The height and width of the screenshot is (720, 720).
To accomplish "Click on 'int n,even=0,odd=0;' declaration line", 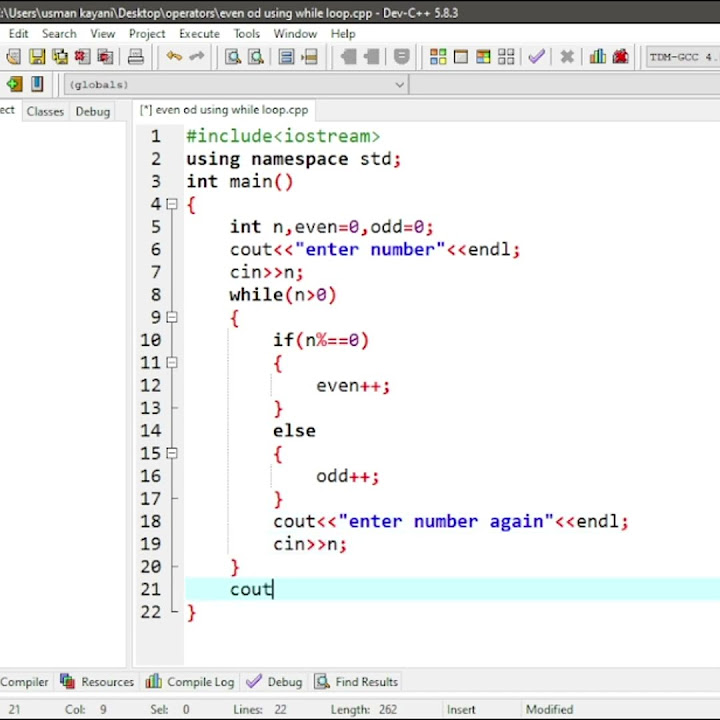I will coord(331,227).
